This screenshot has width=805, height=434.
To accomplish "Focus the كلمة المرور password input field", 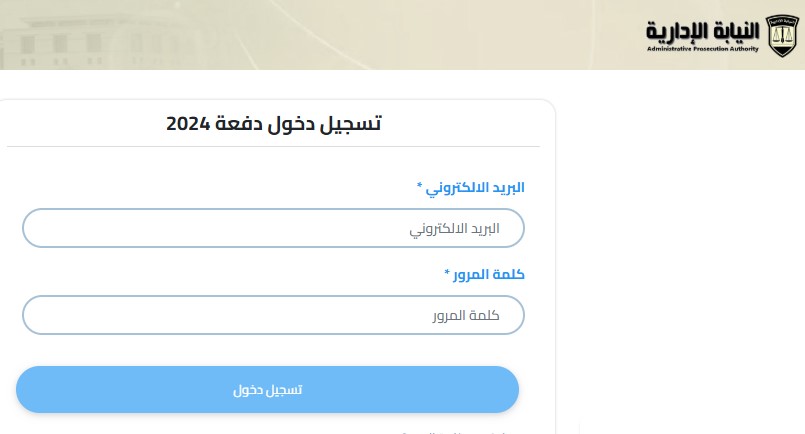I will pos(273,315).
